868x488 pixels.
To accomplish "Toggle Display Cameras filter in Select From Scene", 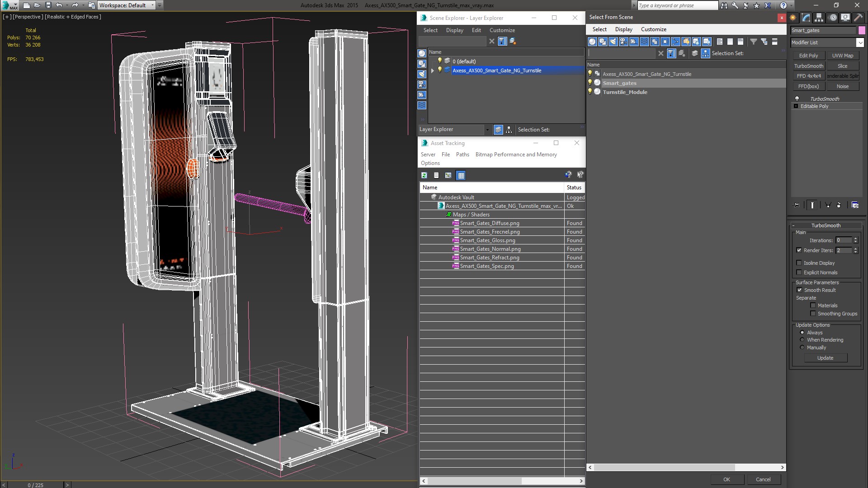I will click(x=623, y=42).
